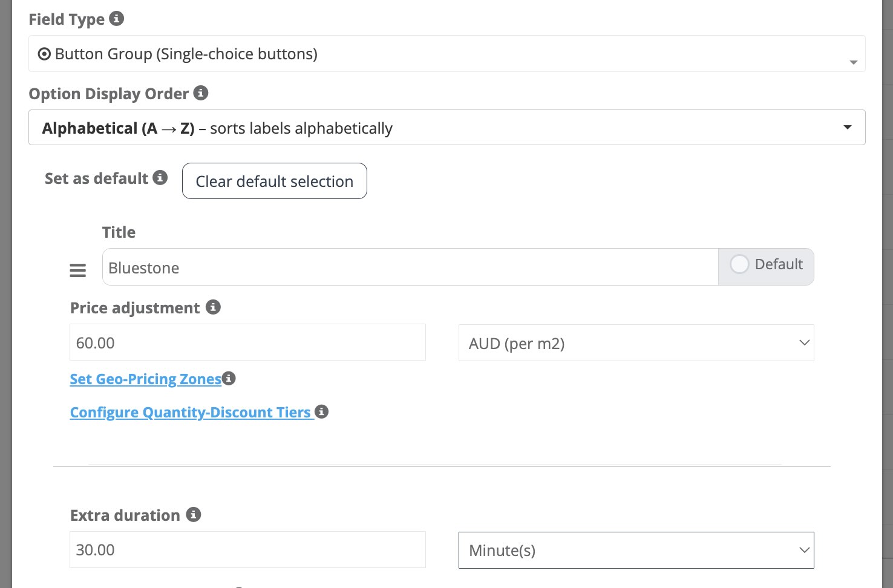
Task: Open the AUD (per m2) unit dropdown
Action: [x=636, y=343]
